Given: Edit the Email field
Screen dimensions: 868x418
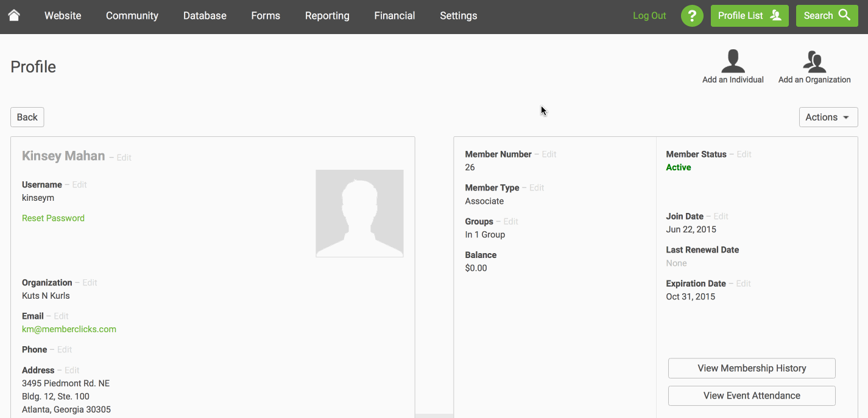Looking at the screenshot, I should point(61,316).
